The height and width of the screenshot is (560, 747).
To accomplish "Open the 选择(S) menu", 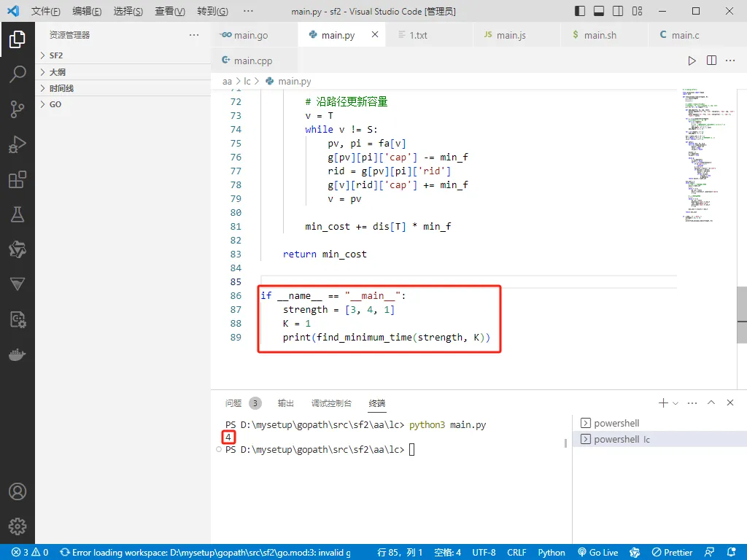I will (x=128, y=11).
